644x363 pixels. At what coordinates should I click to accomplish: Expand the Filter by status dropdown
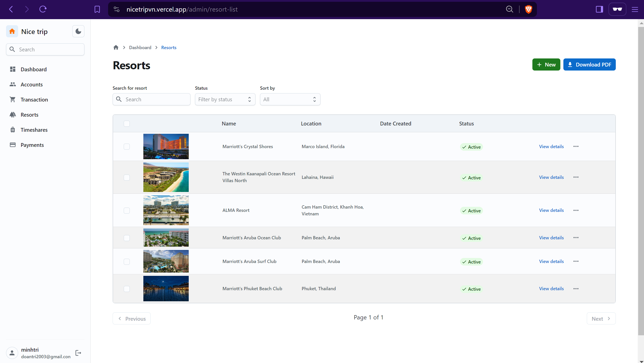[224, 99]
